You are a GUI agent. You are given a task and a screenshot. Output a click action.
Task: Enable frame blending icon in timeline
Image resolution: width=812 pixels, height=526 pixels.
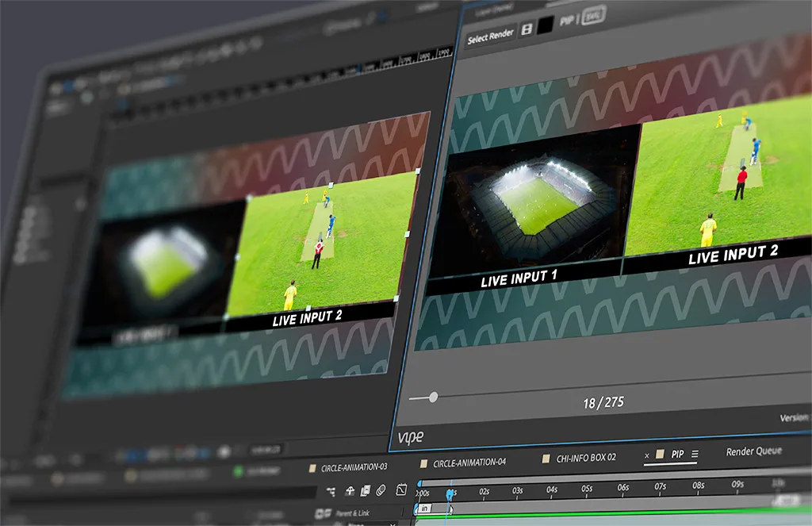tap(366, 491)
